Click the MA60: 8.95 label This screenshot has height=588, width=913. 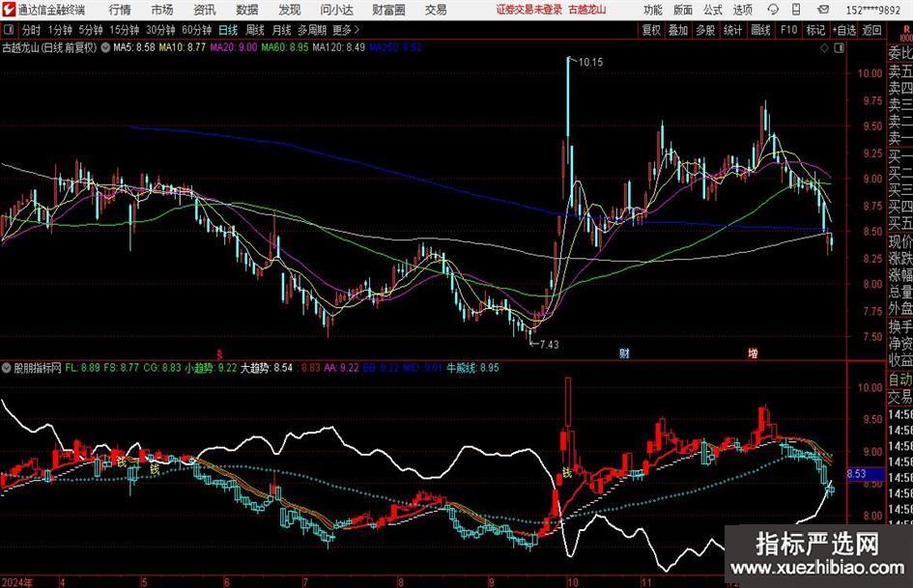coord(285,47)
